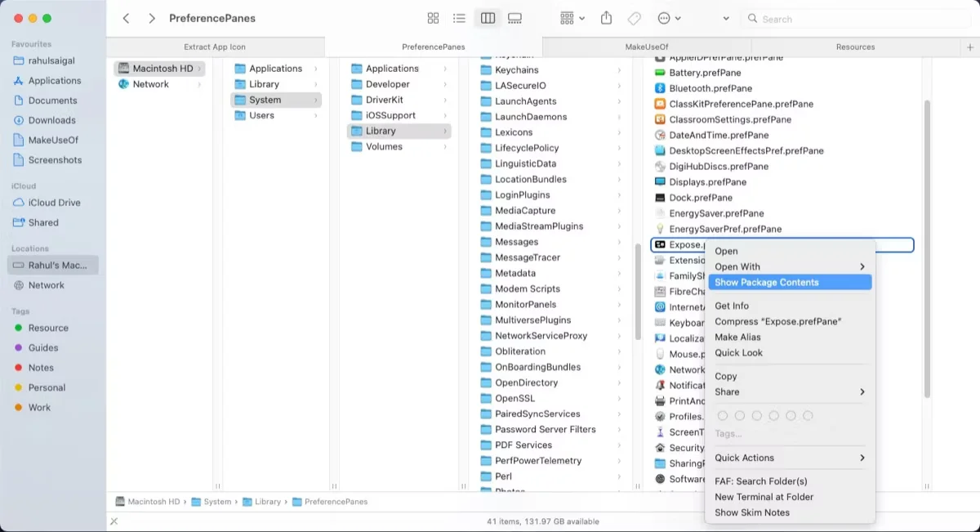980x532 pixels.
Task: Click Bluetooth.prefPane file icon
Action: tap(661, 88)
